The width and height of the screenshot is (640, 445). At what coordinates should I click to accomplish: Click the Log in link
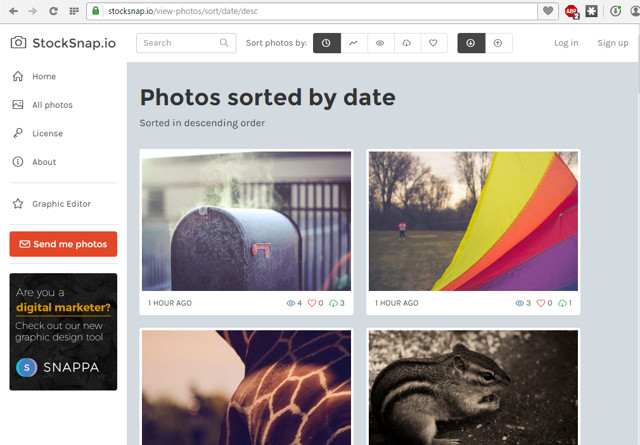coord(566,43)
